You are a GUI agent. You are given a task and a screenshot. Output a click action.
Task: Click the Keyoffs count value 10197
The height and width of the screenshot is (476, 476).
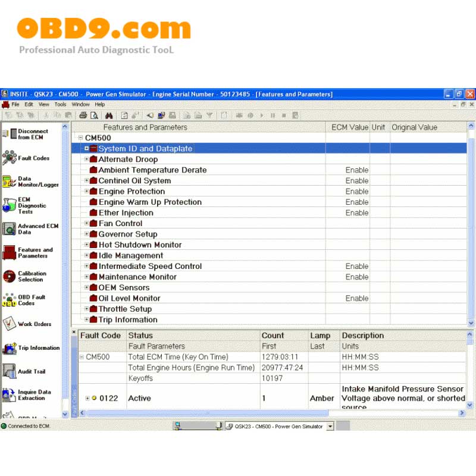click(273, 378)
